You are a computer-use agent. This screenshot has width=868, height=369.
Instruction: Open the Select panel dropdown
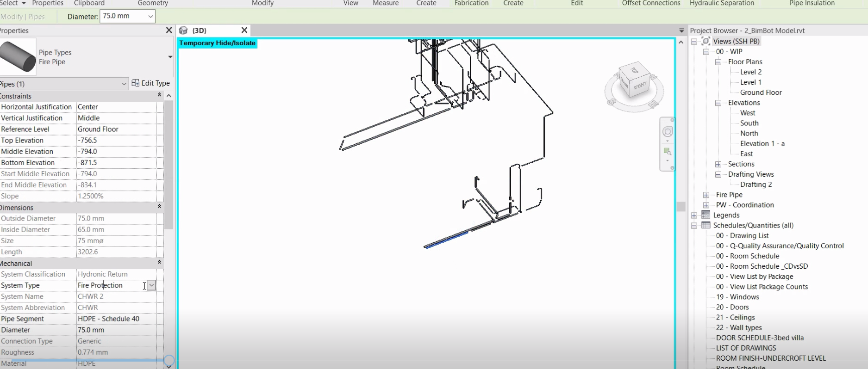[x=24, y=3]
